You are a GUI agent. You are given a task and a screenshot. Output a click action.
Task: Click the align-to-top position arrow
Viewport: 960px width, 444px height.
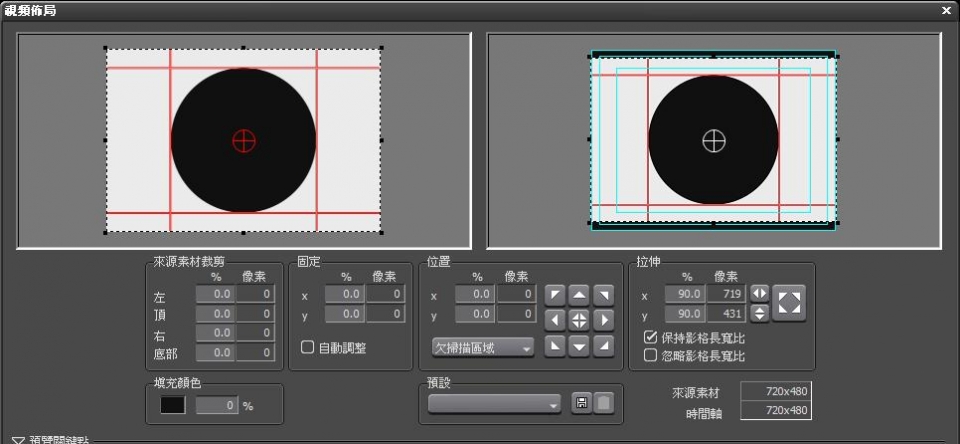(x=579, y=295)
